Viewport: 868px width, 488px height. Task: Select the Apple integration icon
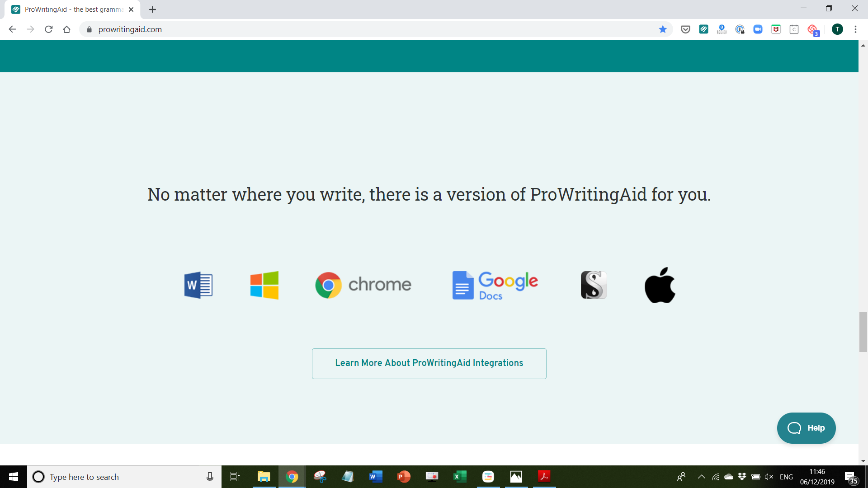point(660,285)
